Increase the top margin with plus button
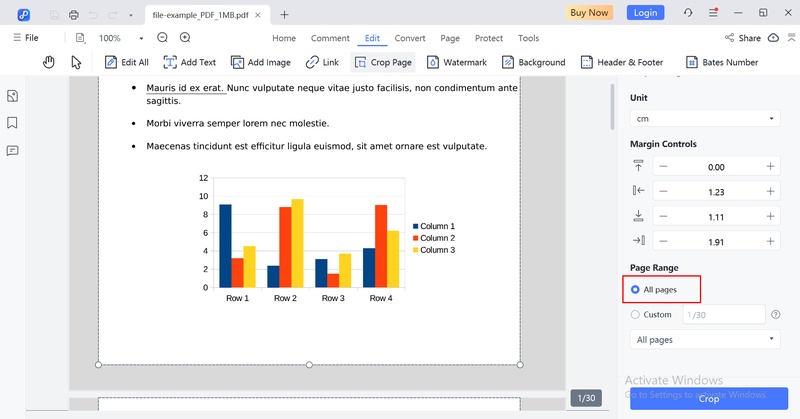Screen dimensions: 800x419 pos(770,167)
